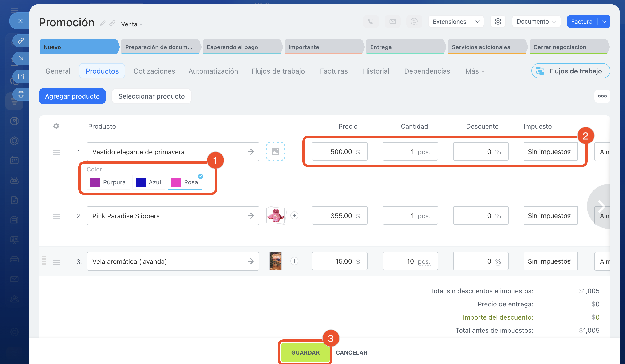
Task: Click the Agregar producto button
Action: pyautogui.click(x=72, y=96)
